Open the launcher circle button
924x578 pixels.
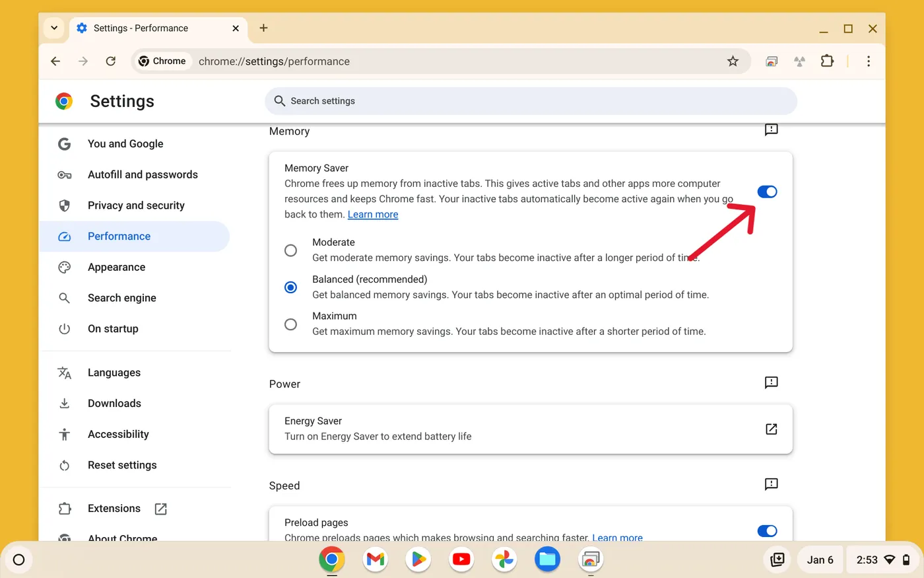18,560
